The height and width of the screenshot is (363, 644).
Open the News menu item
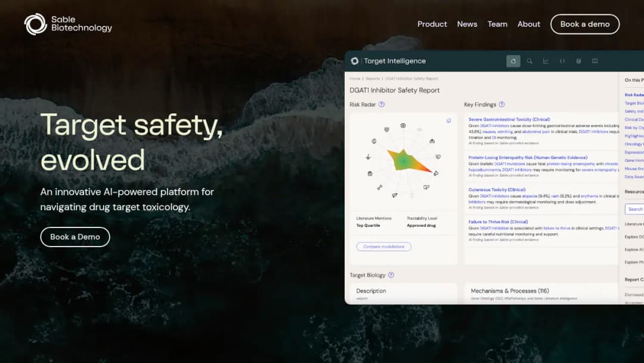467,24
